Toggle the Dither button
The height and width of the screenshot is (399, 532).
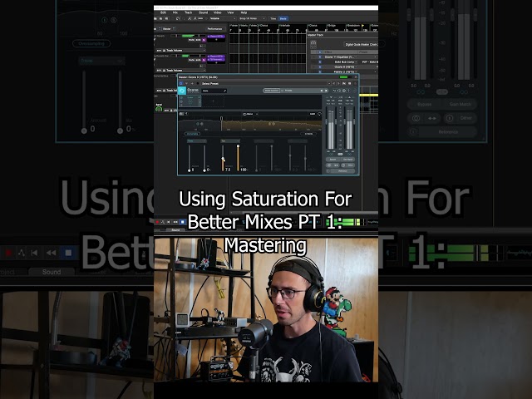click(351, 165)
